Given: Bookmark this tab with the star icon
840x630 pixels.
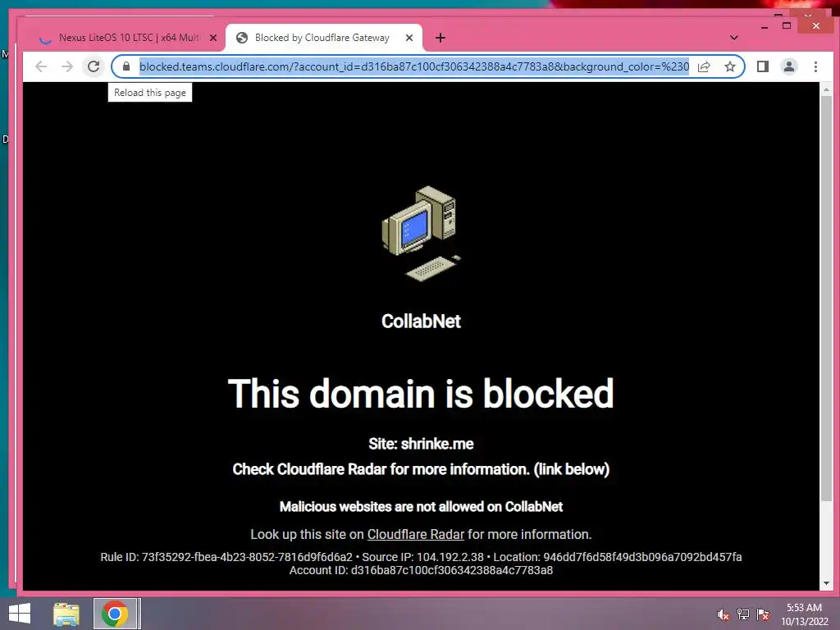Looking at the screenshot, I should [729, 66].
